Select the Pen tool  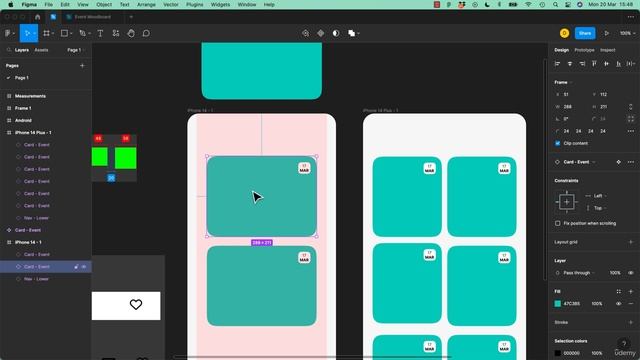coord(82,33)
